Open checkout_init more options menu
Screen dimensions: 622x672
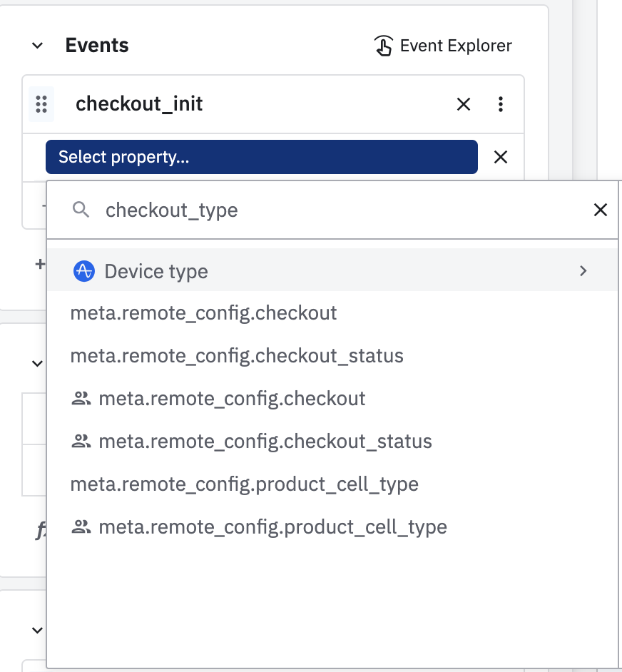(x=501, y=104)
